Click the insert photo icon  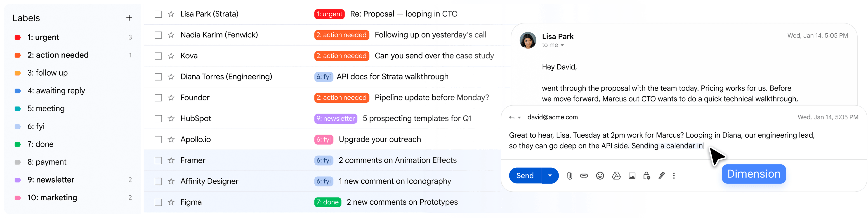[x=632, y=176]
